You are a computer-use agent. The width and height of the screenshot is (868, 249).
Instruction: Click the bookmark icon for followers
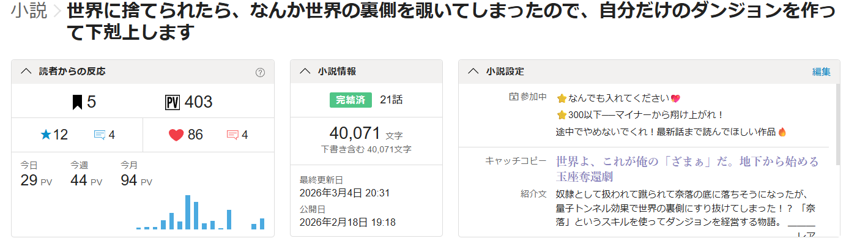coord(77,102)
